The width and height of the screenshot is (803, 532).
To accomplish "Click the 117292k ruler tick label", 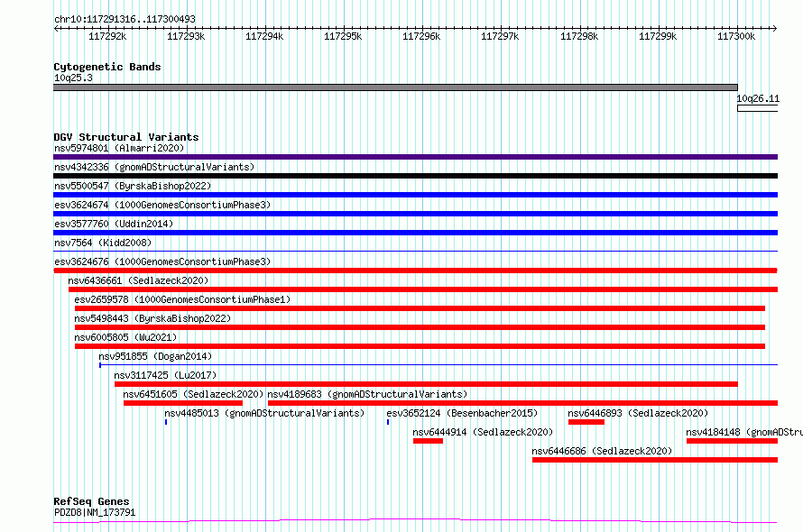I will [107, 36].
